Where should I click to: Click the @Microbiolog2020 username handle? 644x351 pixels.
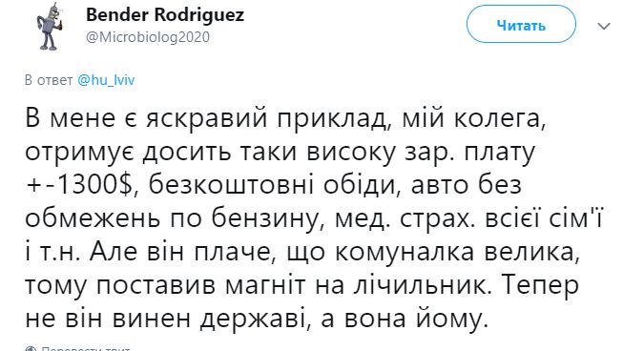click(x=148, y=37)
